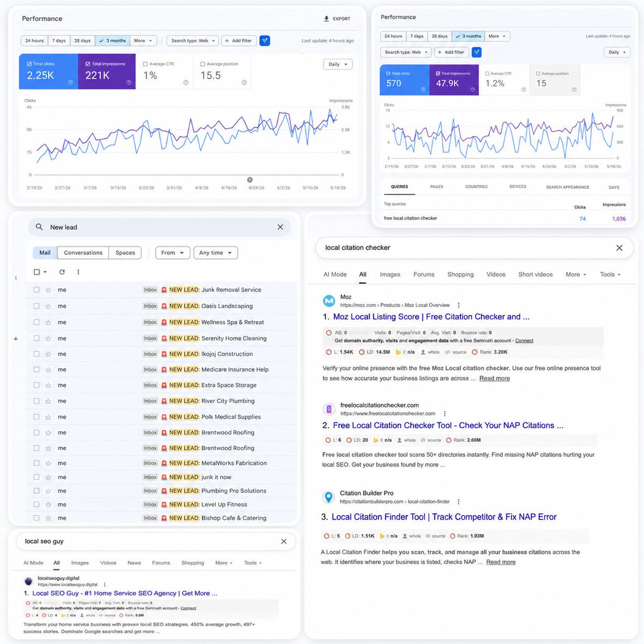644x644 pixels.
Task: Click the Export download icon in Performance panel
Action: coord(326,19)
